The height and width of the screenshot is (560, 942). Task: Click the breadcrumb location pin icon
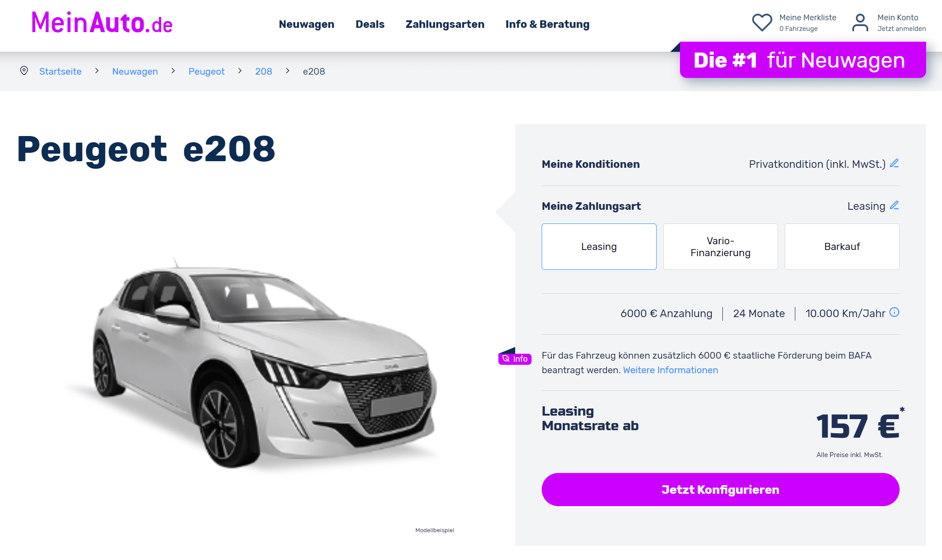tap(24, 71)
